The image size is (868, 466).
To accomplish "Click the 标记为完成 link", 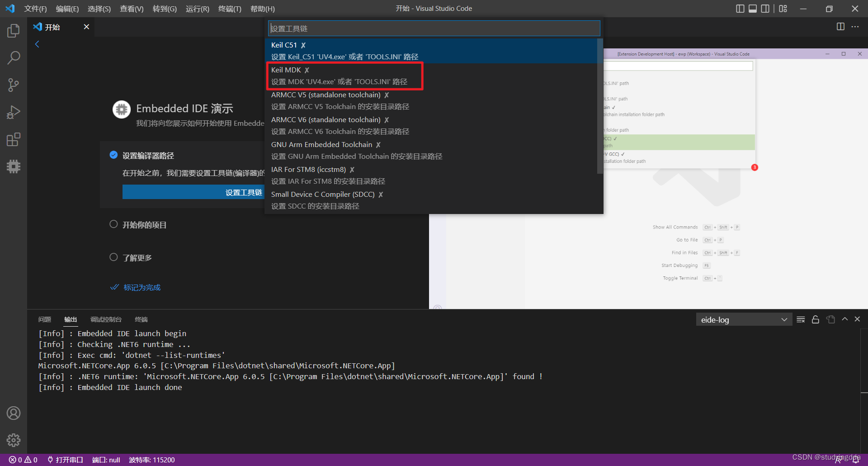I will pyautogui.click(x=142, y=287).
